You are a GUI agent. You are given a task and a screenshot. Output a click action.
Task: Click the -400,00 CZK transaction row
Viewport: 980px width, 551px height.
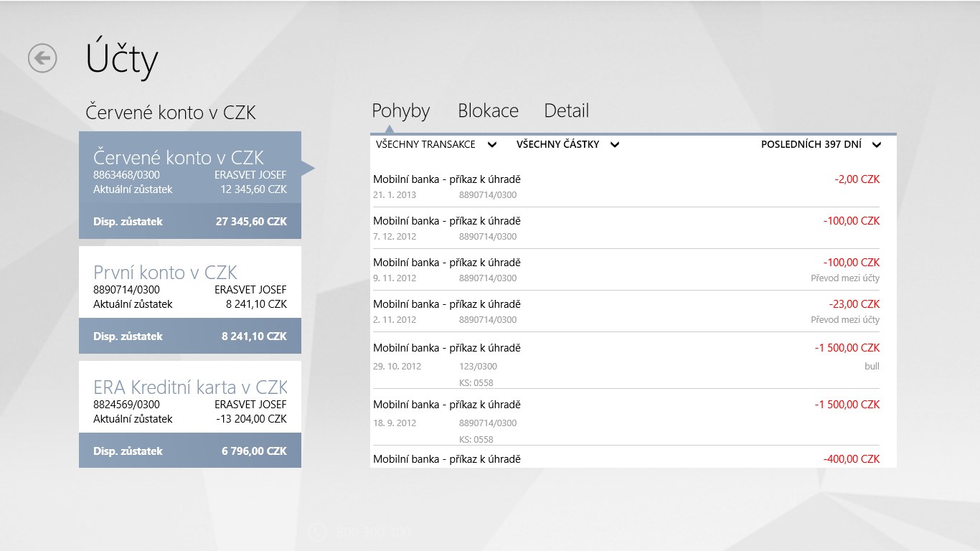click(x=626, y=459)
